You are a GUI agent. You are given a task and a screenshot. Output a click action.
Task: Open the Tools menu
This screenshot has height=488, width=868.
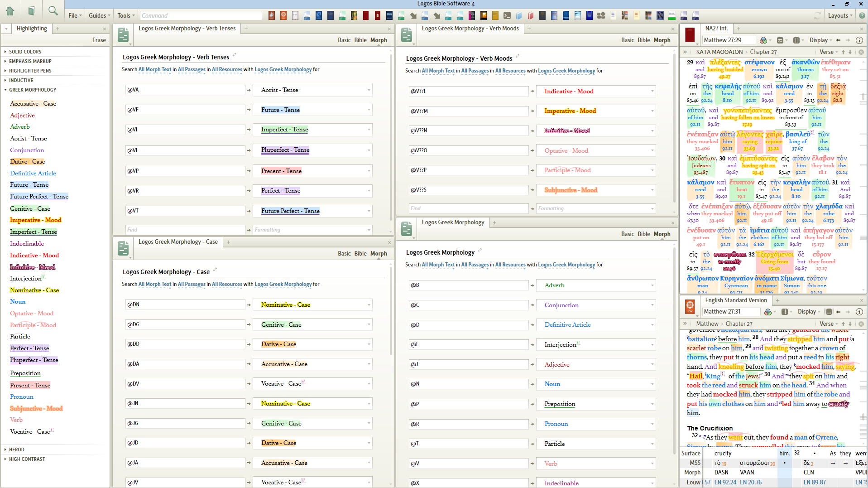[126, 15]
